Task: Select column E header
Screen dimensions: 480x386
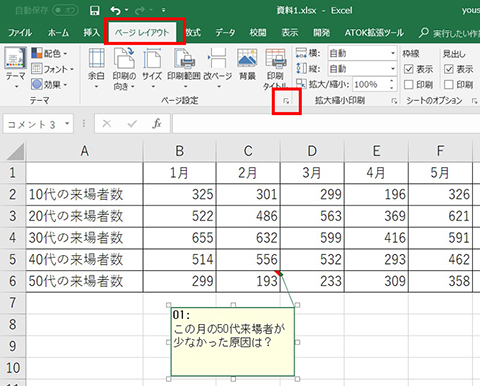Action: (x=376, y=151)
